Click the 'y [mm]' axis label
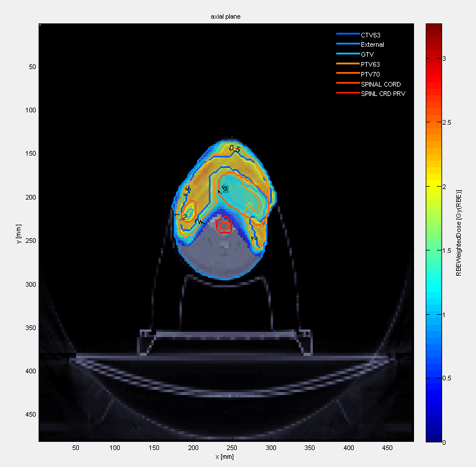This screenshot has width=476, height=467. [x=19, y=233]
